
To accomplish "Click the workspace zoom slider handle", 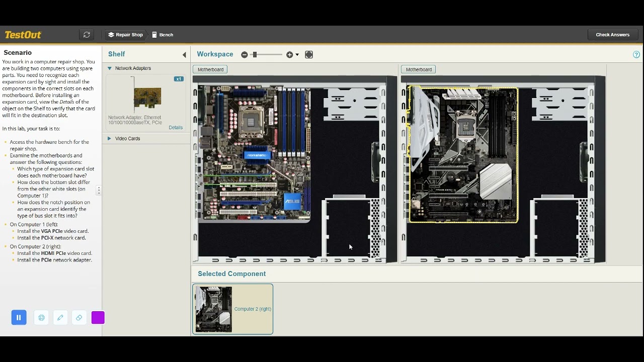I will coord(255,55).
